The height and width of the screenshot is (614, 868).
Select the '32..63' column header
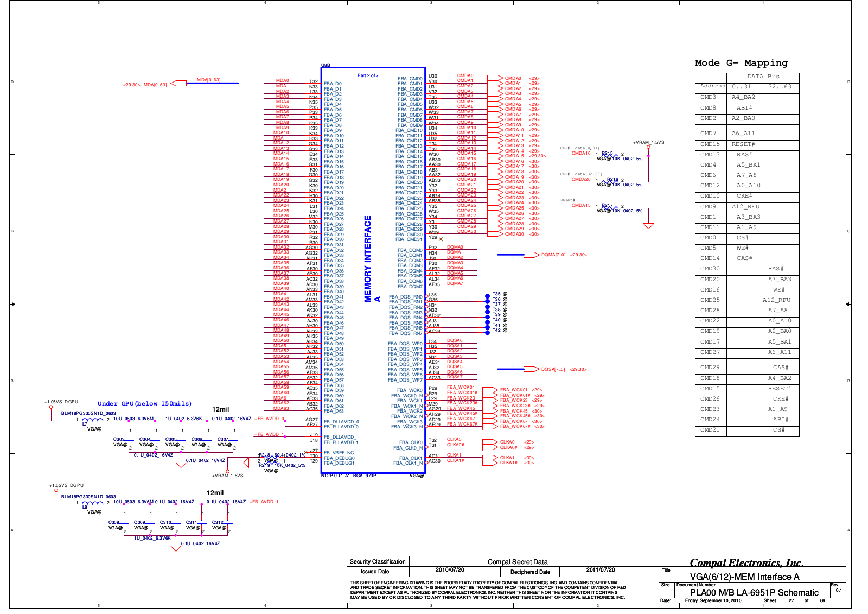[780, 87]
